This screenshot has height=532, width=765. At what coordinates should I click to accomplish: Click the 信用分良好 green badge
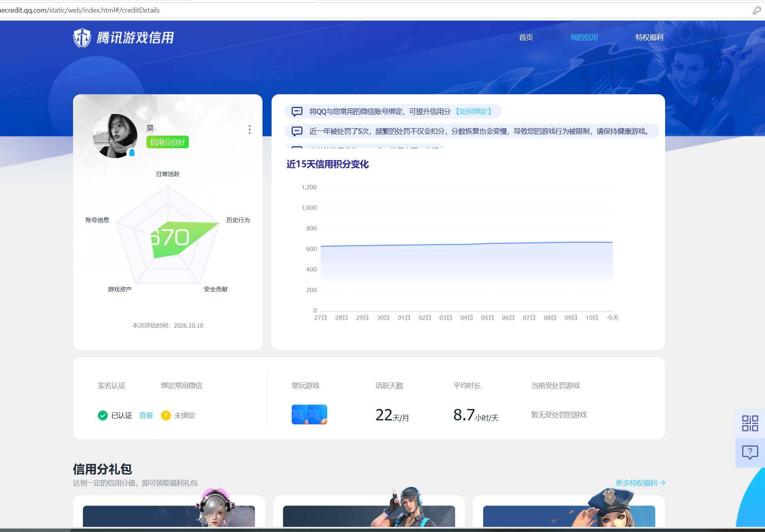coord(167,142)
